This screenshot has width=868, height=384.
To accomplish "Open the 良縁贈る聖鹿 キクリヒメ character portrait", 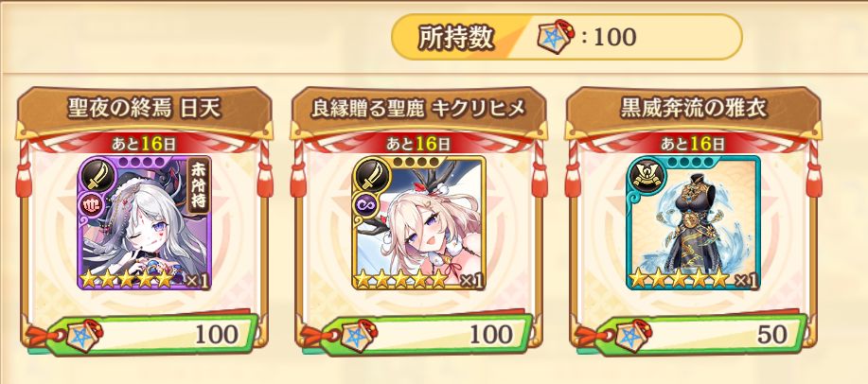I will tap(419, 223).
